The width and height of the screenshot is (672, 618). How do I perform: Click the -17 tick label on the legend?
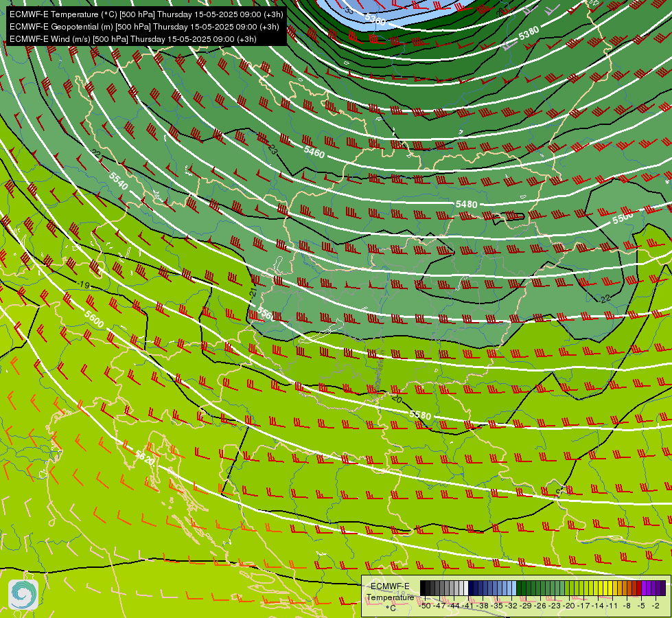[583, 606]
